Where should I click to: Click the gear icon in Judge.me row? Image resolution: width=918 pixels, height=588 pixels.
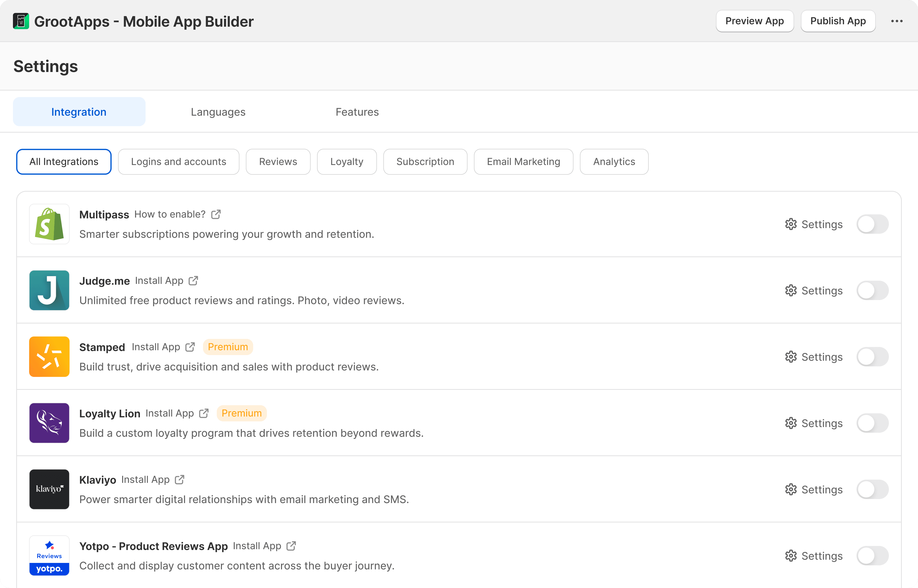[791, 291]
